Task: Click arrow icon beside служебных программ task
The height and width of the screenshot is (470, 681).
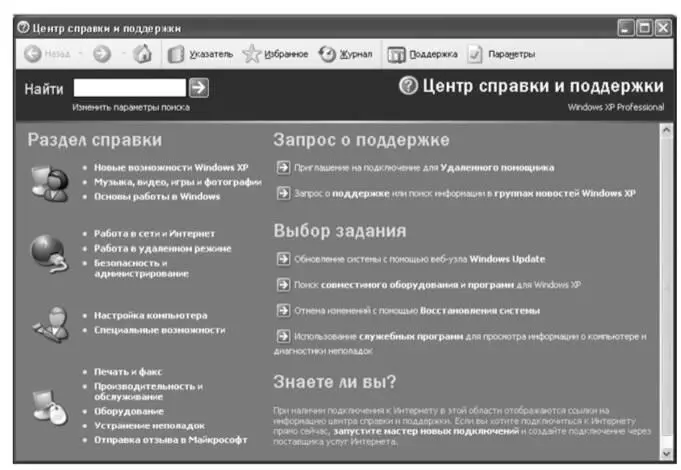Action: point(283,336)
